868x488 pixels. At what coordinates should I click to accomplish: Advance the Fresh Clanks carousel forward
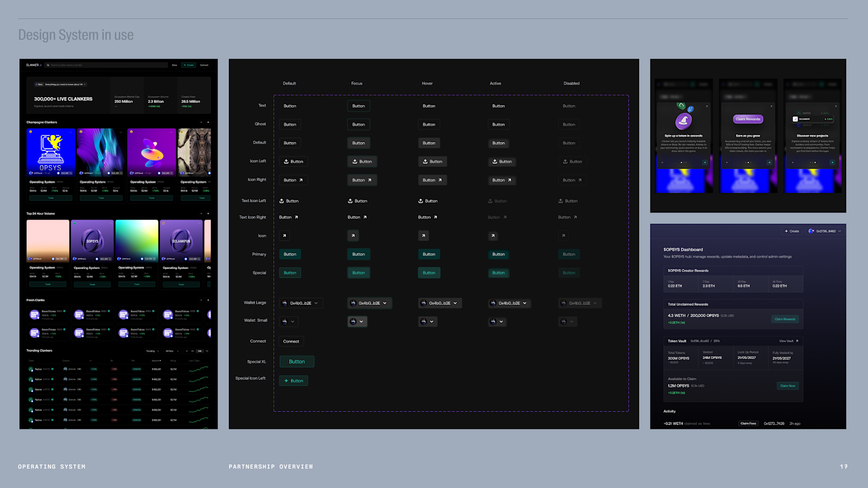208,300
